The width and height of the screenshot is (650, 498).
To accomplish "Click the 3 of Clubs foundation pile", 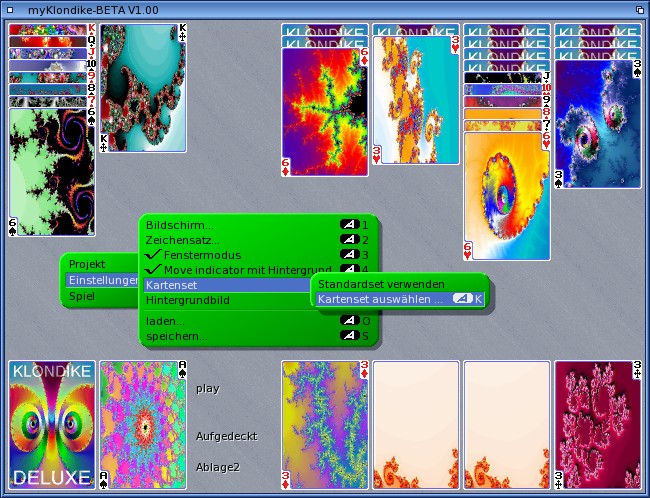I will (598, 425).
